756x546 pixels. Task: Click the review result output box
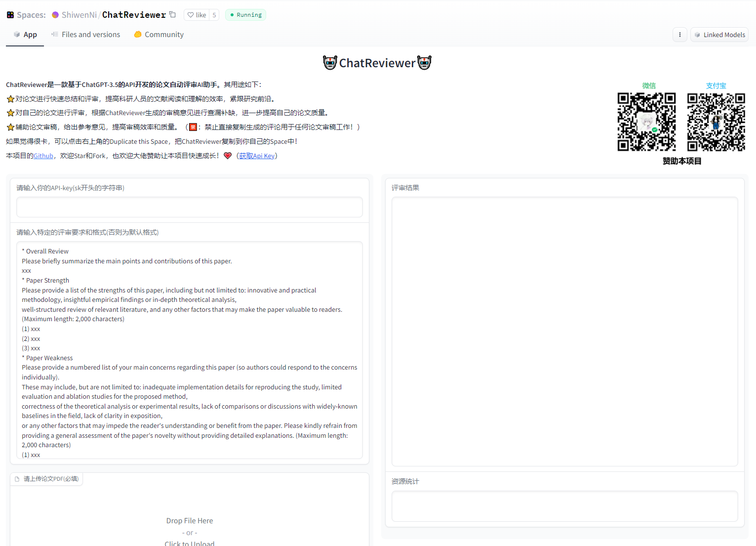tap(564, 331)
